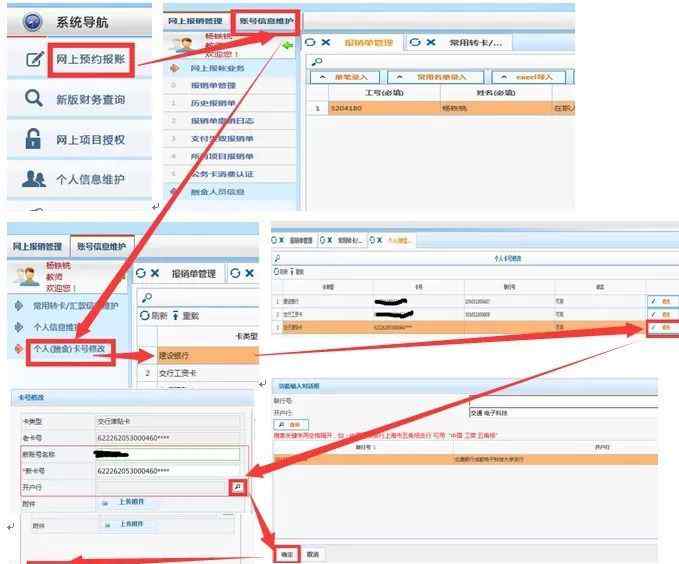The image size is (679, 564).
Task: Click the green arrow to collapse the sidebar
Action: pos(288,46)
